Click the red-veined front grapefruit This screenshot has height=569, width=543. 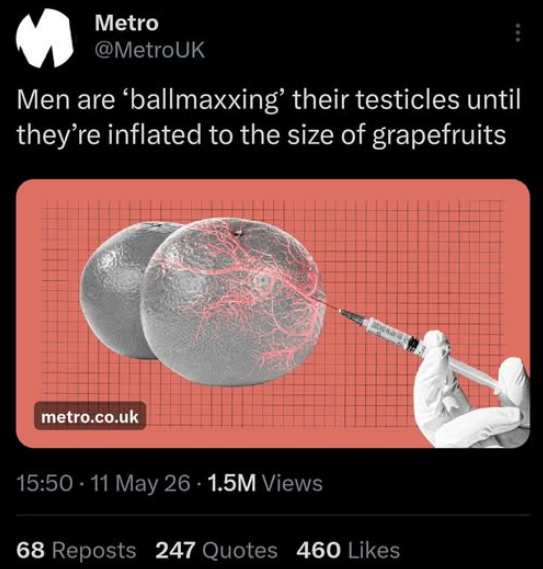tap(232, 302)
